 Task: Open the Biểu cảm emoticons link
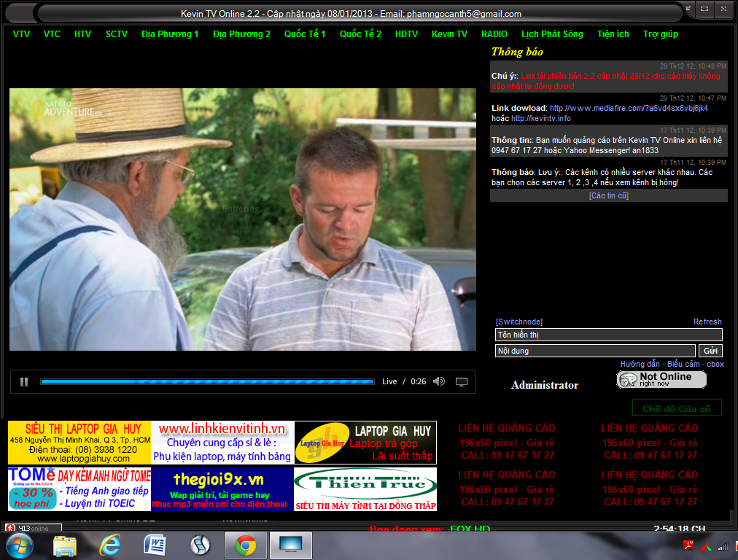(683, 364)
